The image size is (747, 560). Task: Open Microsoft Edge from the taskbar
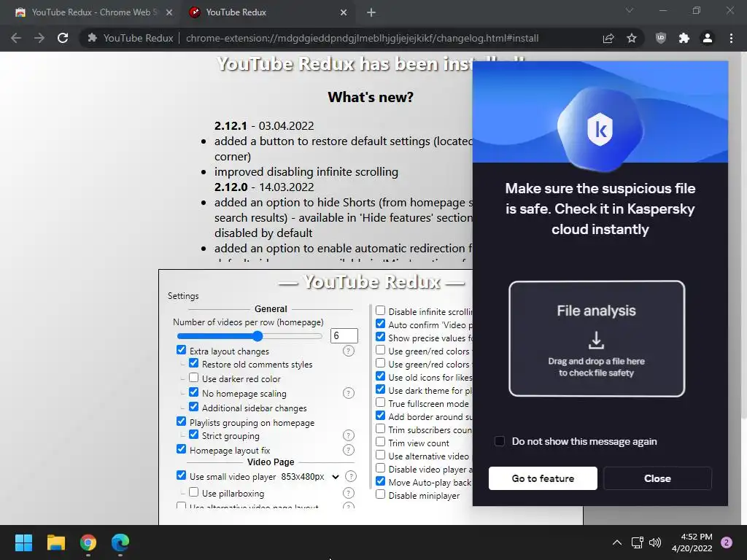click(x=120, y=542)
